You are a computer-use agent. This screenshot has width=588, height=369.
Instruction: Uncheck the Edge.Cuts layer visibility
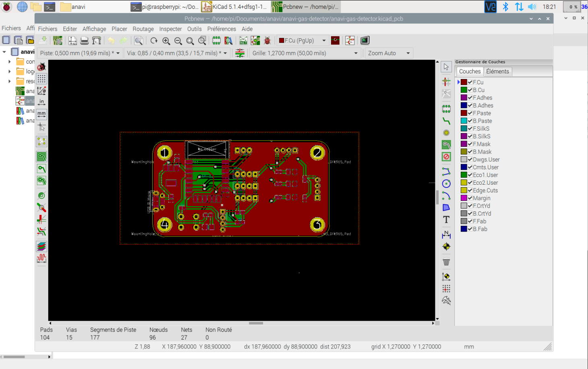[x=470, y=190]
